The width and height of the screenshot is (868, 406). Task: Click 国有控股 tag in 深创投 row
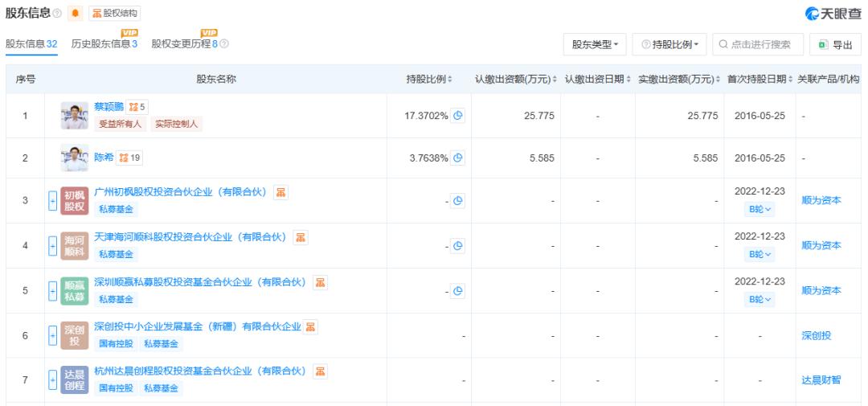coord(117,344)
